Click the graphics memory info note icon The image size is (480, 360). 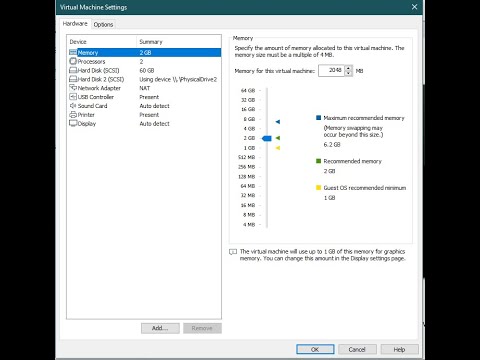pyautogui.click(x=233, y=252)
